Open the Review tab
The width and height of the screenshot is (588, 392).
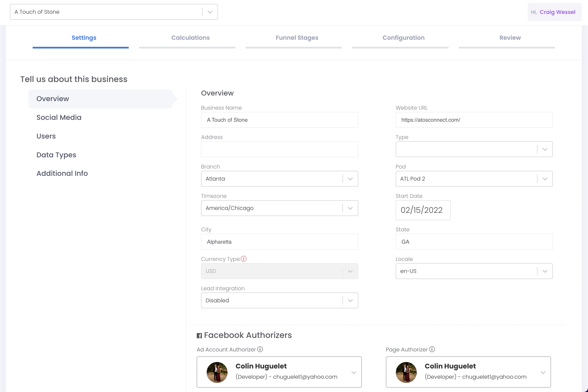pos(510,38)
